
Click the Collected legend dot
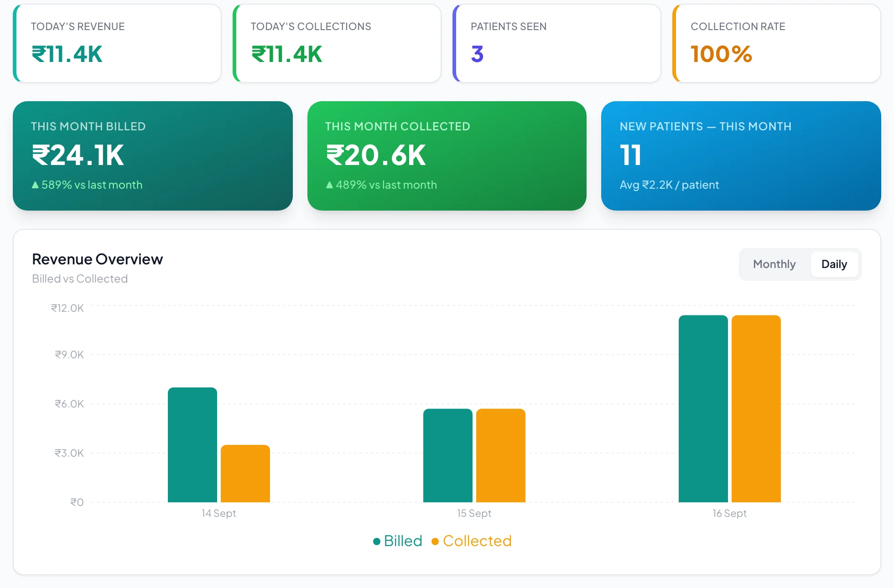point(435,542)
